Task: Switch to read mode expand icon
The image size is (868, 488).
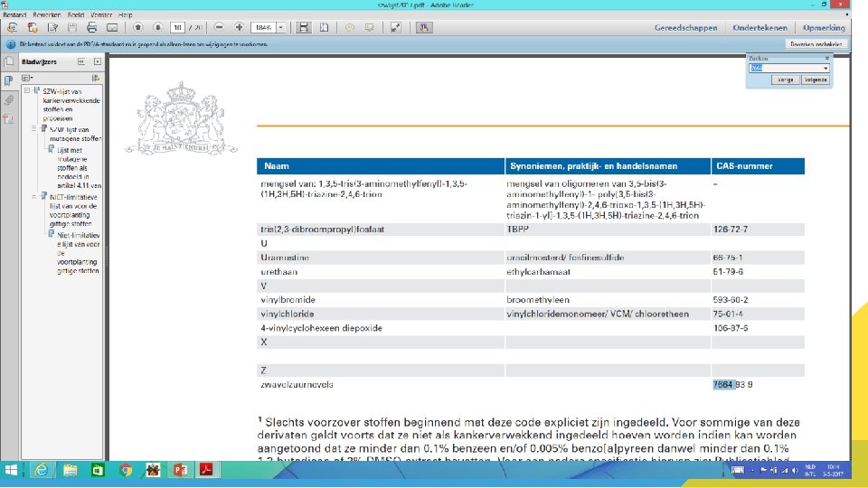Action: click(x=396, y=28)
